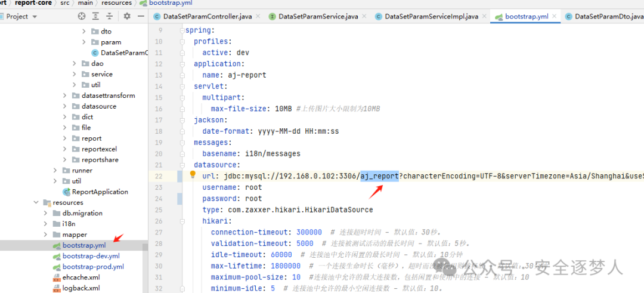Screen dimensions: 644x293
Task: Expand the service folder
Action: (x=75, y=74)
